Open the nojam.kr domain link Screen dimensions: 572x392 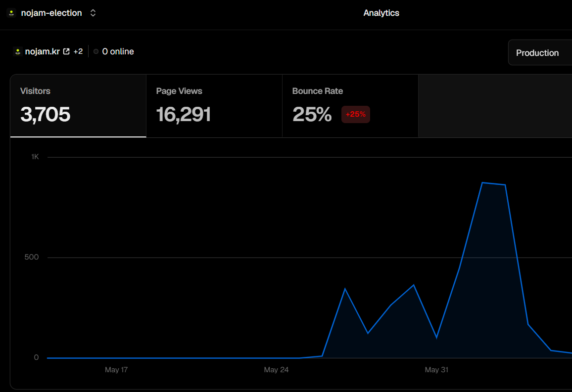point(43,52)
